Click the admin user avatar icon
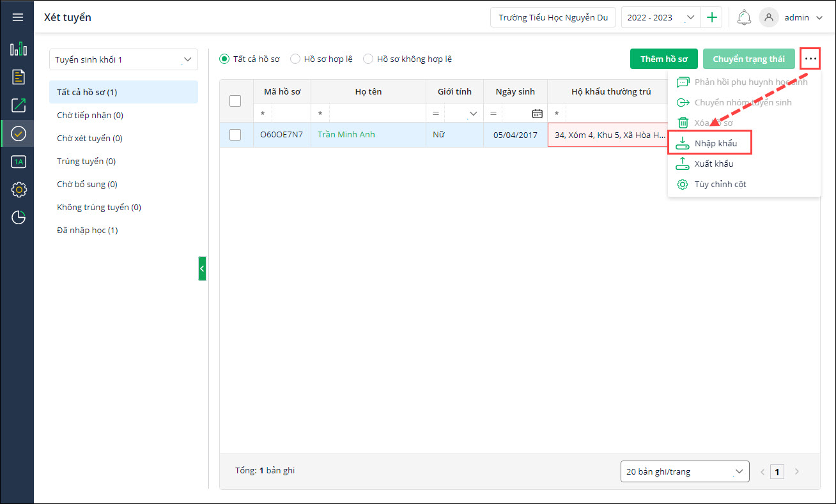836x504 pixels. [x=768, y=18]
